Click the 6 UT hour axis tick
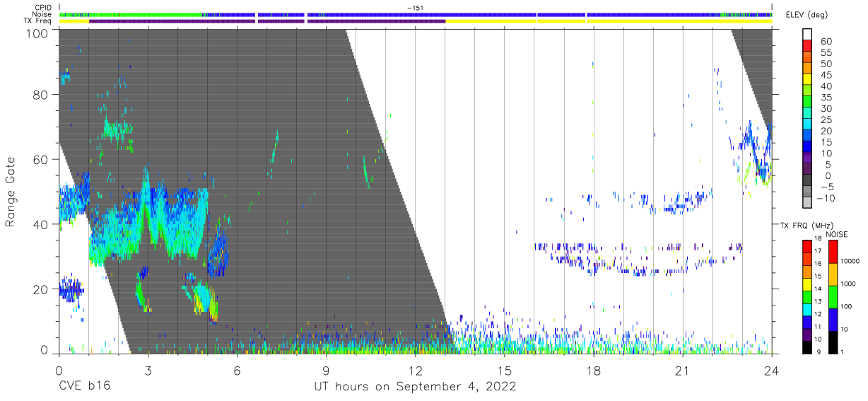Screen dimensions: 868x401 (237, 370)
